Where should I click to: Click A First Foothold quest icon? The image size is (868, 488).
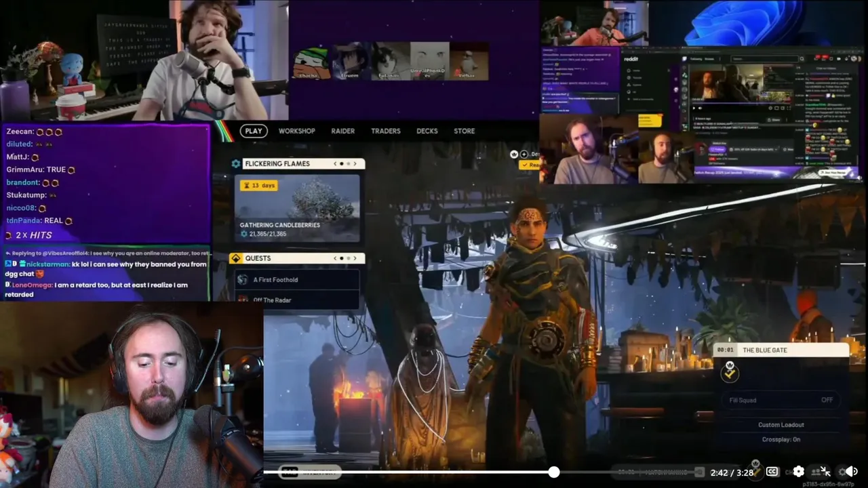pos(242,279)
